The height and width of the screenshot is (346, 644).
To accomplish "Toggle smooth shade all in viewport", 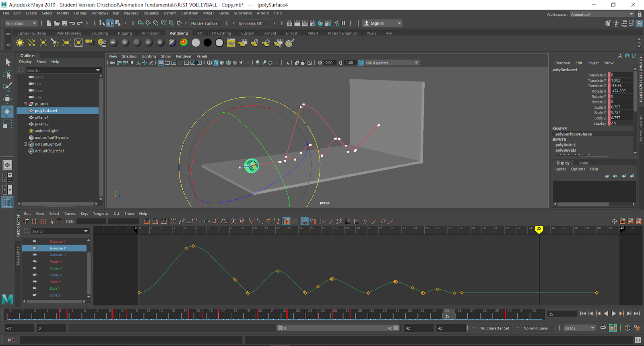I will (216, 63).
